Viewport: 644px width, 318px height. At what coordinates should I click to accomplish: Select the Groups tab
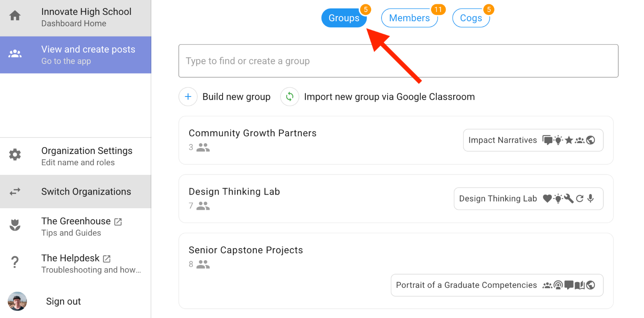pos(344,18)
